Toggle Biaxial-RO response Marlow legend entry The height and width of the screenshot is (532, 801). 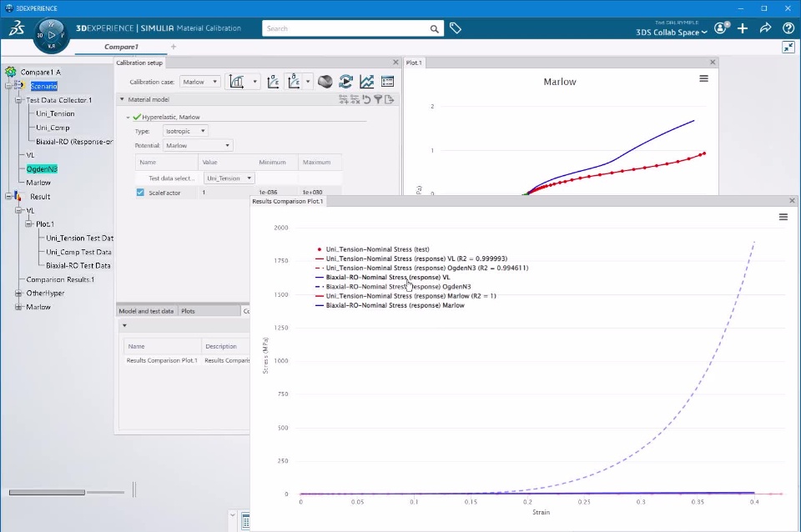[x=390, y=305]
